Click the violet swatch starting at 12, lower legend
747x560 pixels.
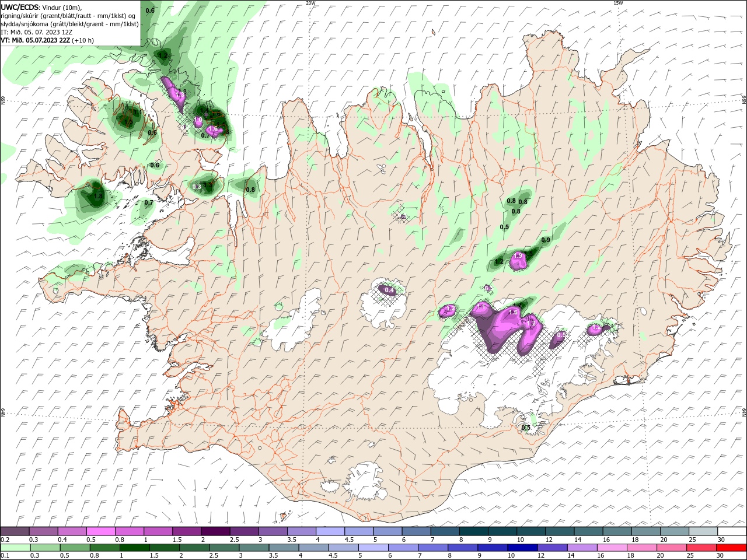(552, 548)
